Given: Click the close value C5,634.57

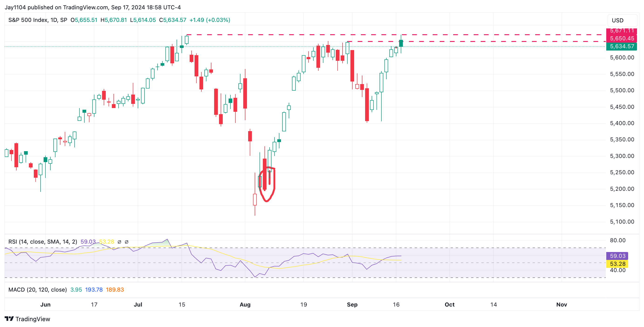Looking at the screenshot, I should point(172,20).
